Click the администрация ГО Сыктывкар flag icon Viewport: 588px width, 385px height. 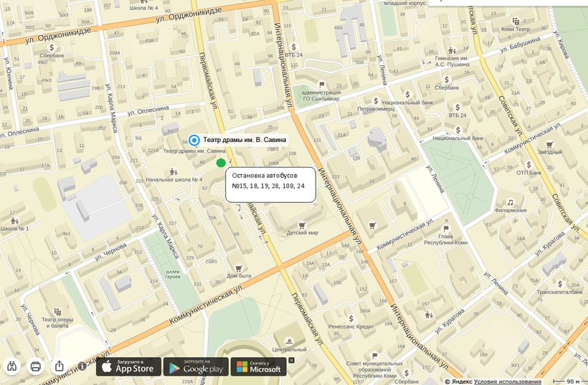[321, 85]
